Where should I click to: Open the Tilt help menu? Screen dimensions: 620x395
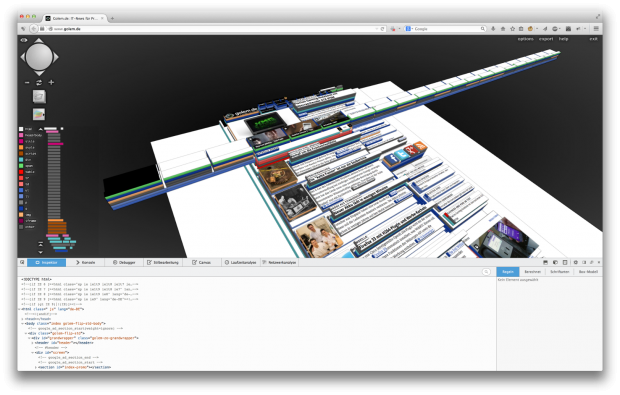point(563,39)
